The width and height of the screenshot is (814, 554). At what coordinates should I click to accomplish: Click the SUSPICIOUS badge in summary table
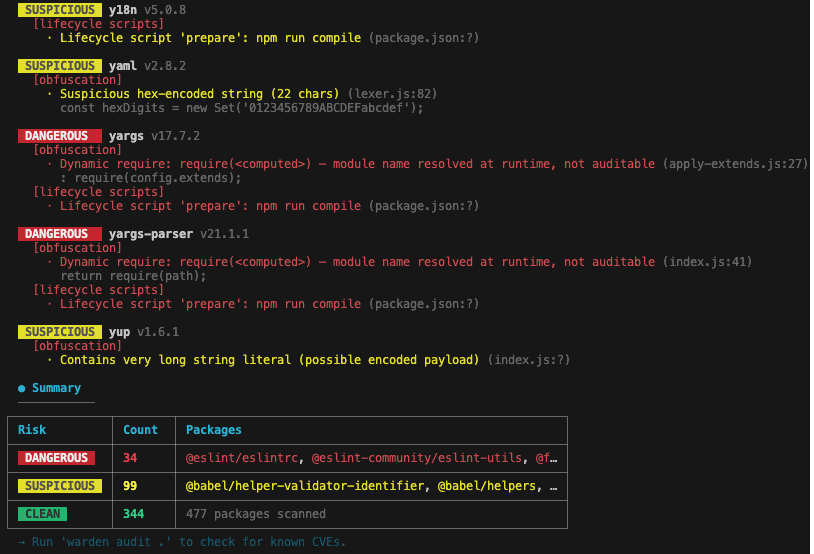(x=56, y=486)
